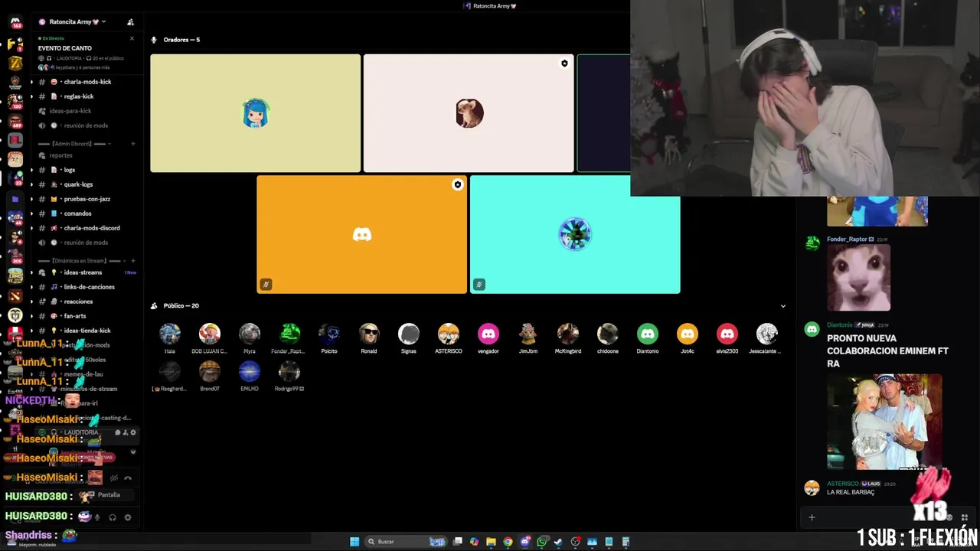Open the Eminem collaboration image in chat

pos(884,422)
